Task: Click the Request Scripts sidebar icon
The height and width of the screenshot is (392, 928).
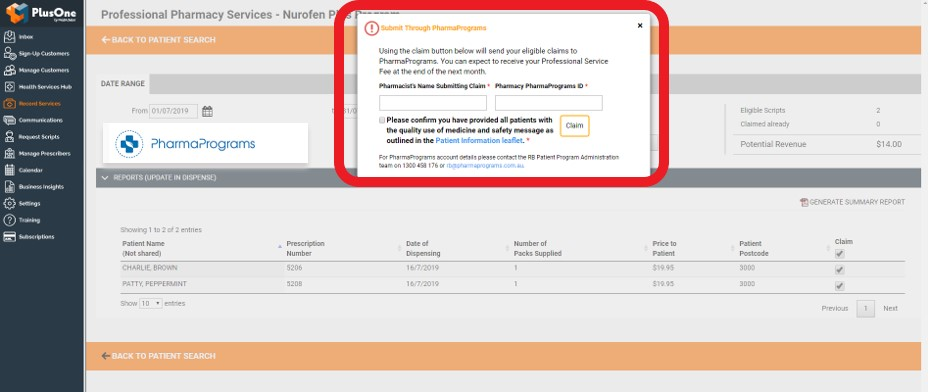Action: [x=9, y=137]
